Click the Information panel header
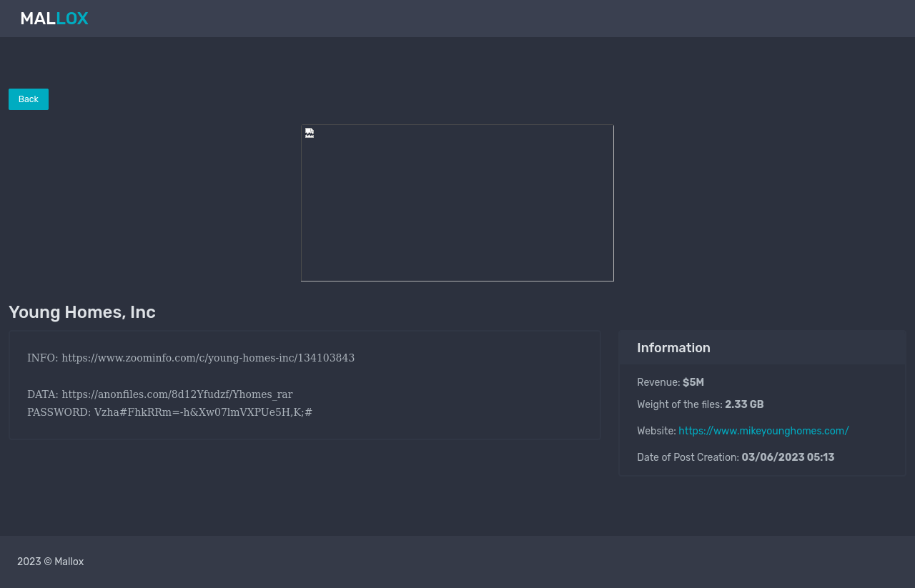Screen dimensions: 915x588 pos(673,348)
